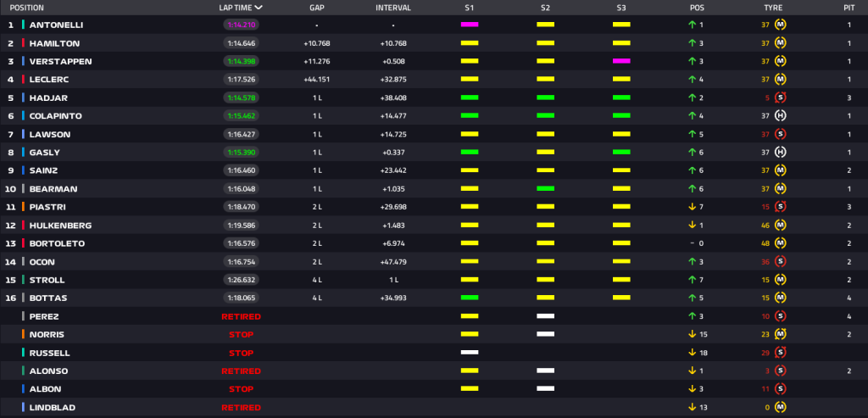This screenshot has width=868, height=418.
Task: Select the LECLERC driver row name
Action: click(x=48, y=80)
